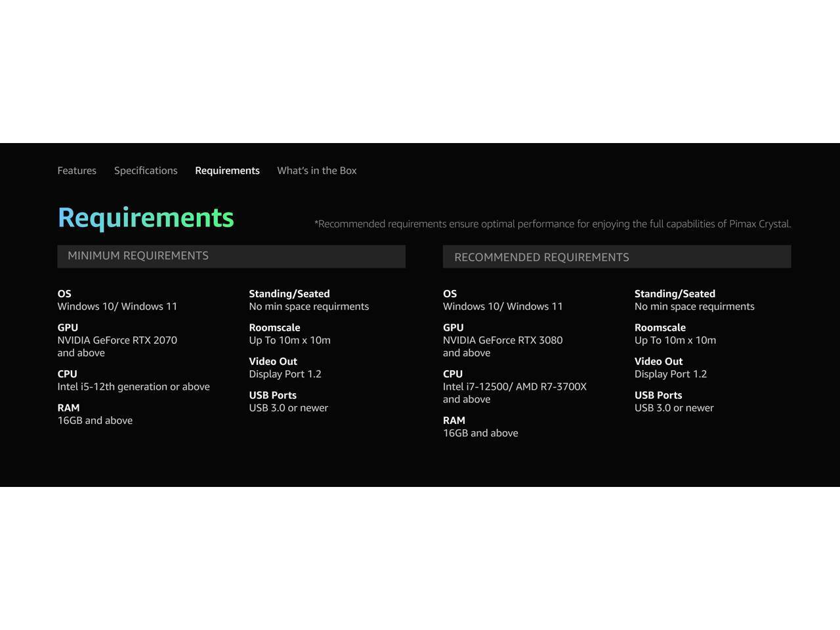The width and height of the screenshot is (840, 630).
Task: Click recommended 'Up To 10m x 10m' text
Action: pyautogui.click(x=675, y=340)
